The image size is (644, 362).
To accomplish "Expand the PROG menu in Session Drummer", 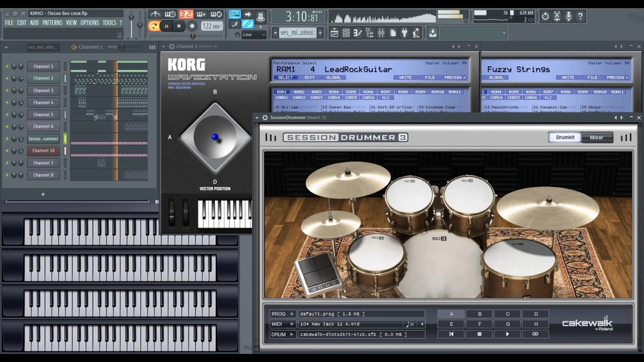I will (x=283, y=314).
